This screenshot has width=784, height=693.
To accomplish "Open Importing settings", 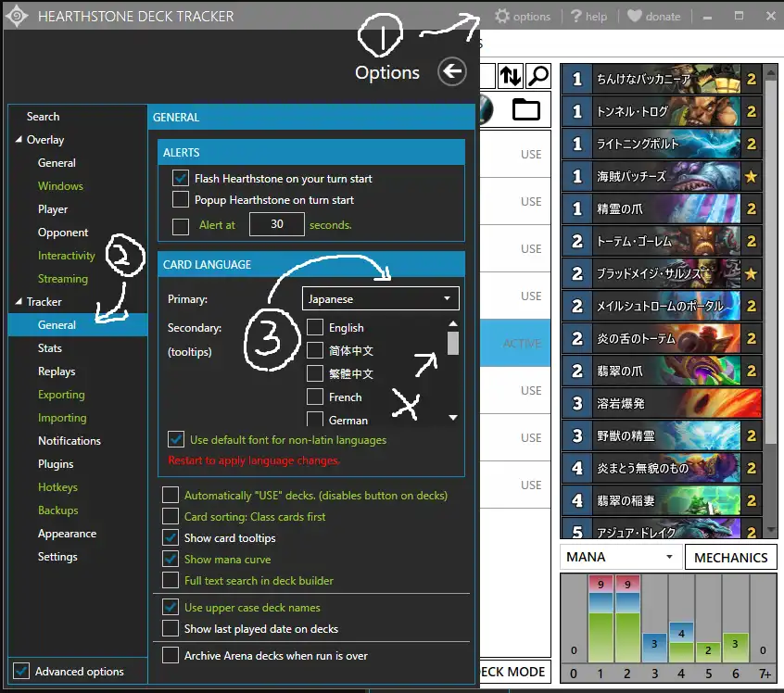I will (62, 418).
